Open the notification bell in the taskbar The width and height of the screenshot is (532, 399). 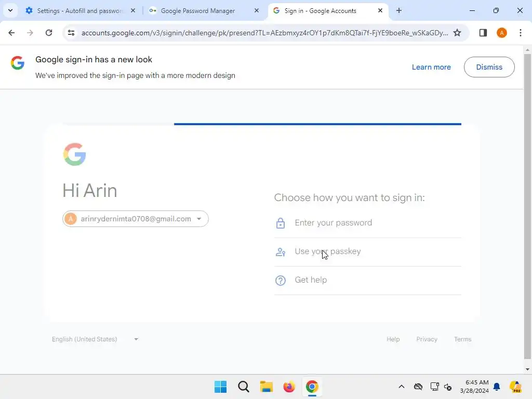497,387
